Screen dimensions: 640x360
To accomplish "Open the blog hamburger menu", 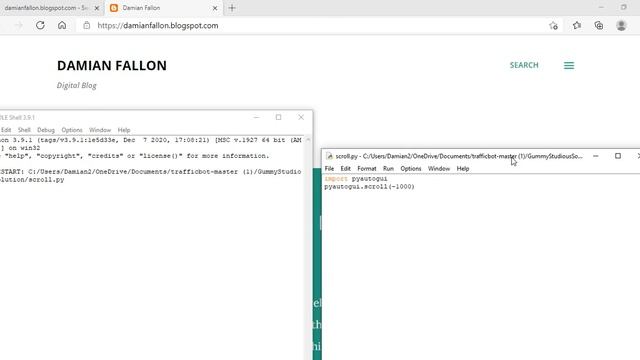I will (569, 65).
